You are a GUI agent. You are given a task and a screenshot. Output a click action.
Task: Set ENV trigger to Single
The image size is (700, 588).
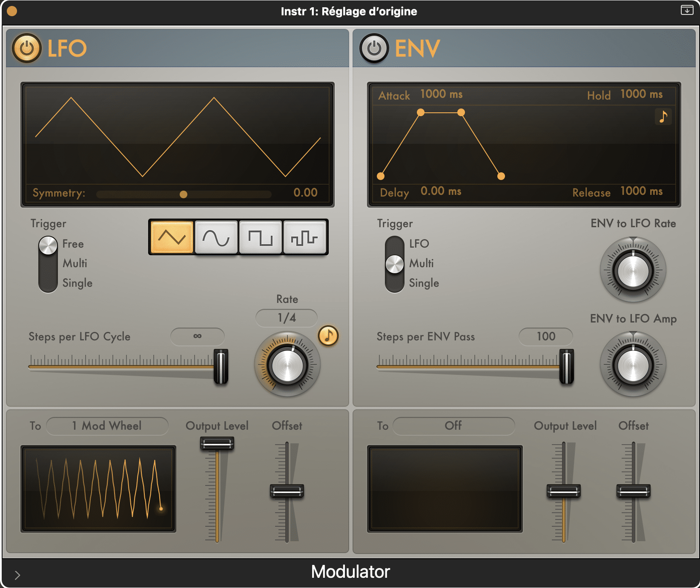click(424, 283)
